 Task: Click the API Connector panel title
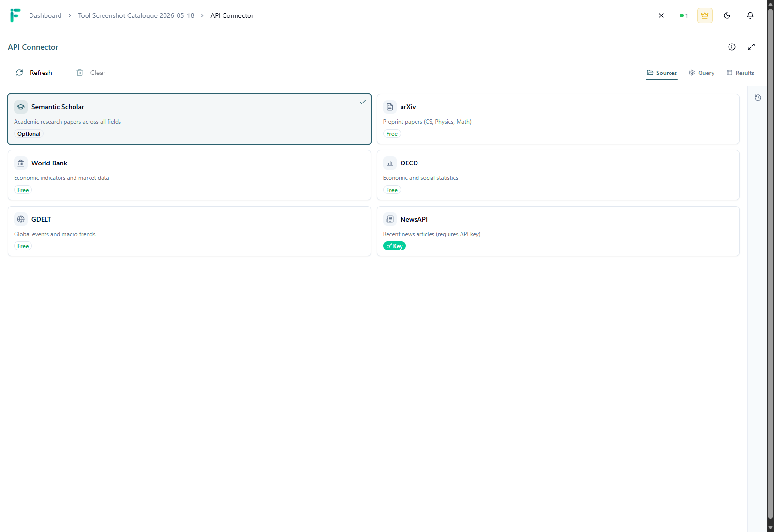(33, 47)
